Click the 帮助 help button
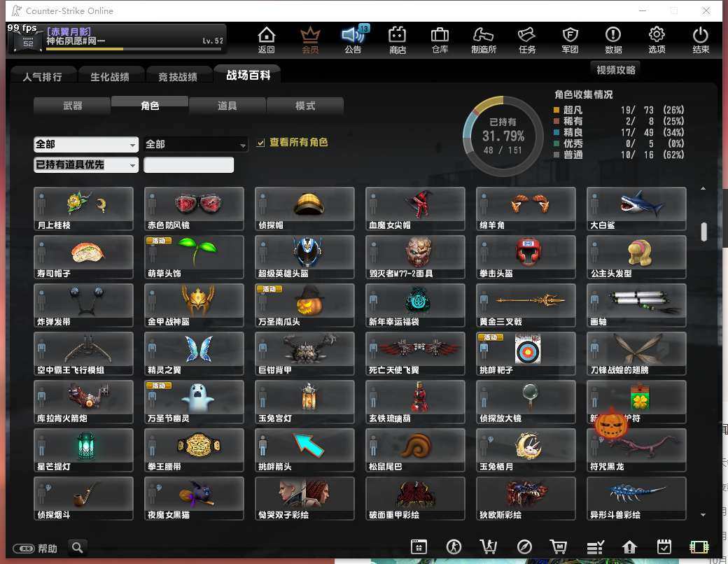Viewport: 728px width, 564px height. (35, 548)
